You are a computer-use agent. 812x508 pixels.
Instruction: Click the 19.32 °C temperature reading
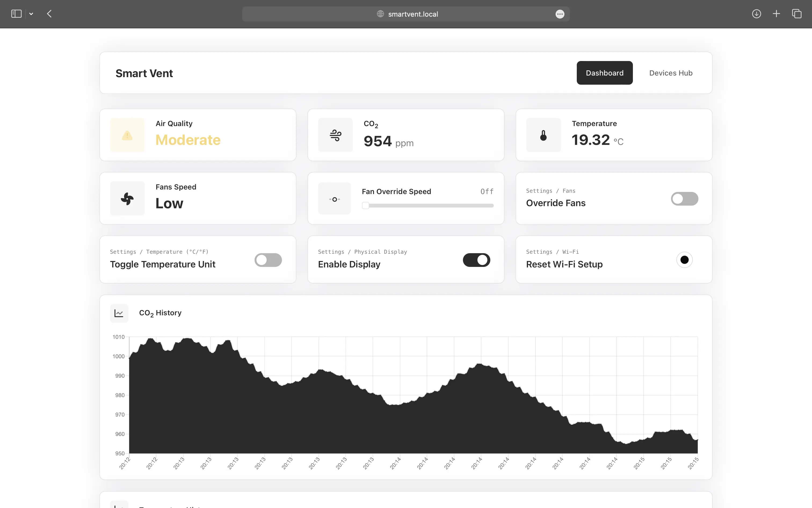(597, 140)
